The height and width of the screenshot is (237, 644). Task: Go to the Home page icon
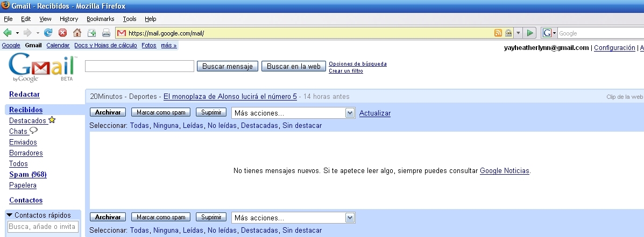coord(77,33)
